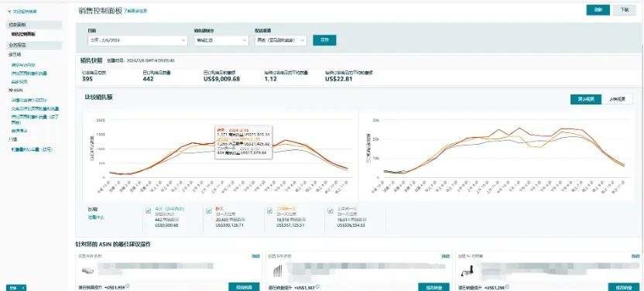Image resolution: width=644 pixels, height=291 pixels.
Task: Open product thumbnail in the +US$1,298 card
Action: coord(468,271)
